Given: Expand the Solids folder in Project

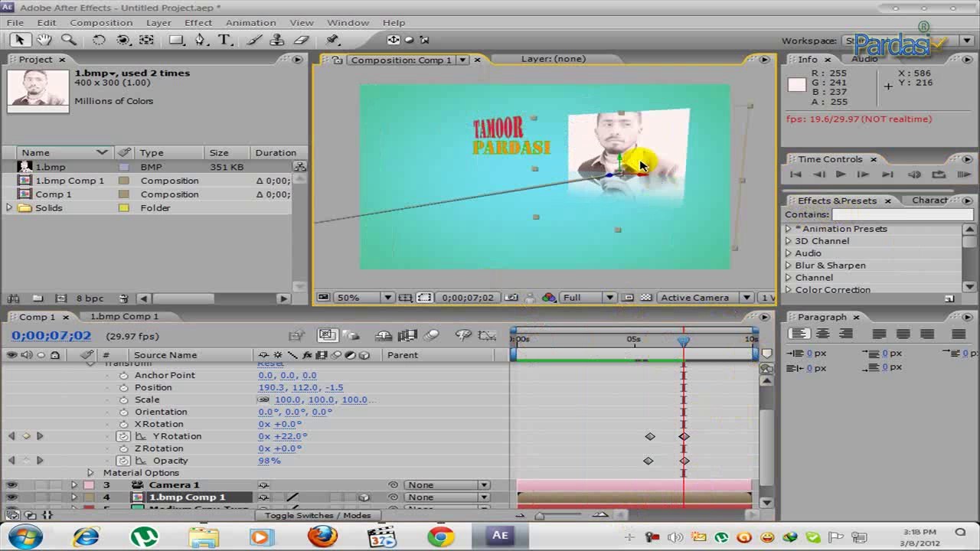Looking at the screenshot, I should [x=9, y=208].
